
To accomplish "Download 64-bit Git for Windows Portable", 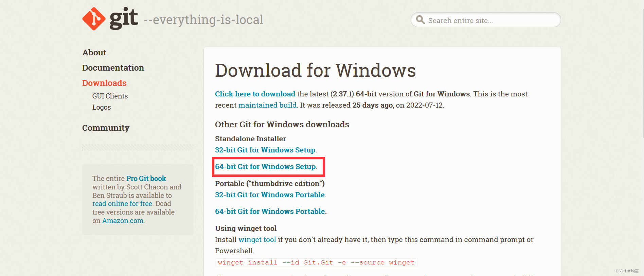I will point(270,211).
